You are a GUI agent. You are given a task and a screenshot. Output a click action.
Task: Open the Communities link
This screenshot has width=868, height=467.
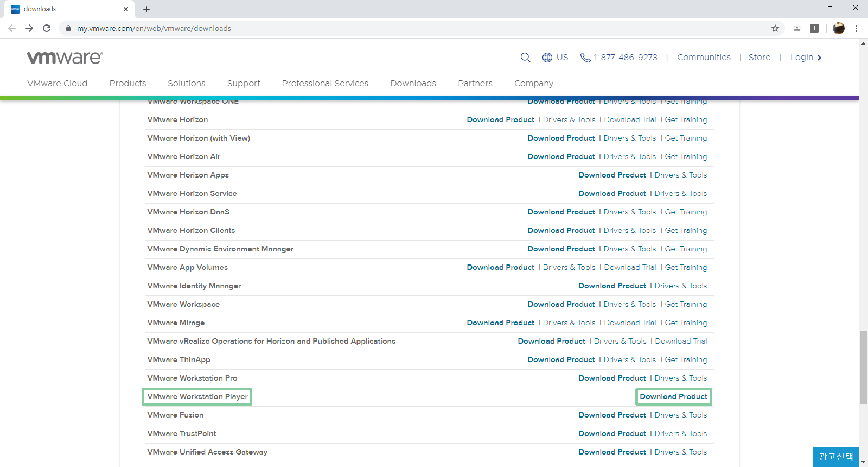click(x=704, y=58)
